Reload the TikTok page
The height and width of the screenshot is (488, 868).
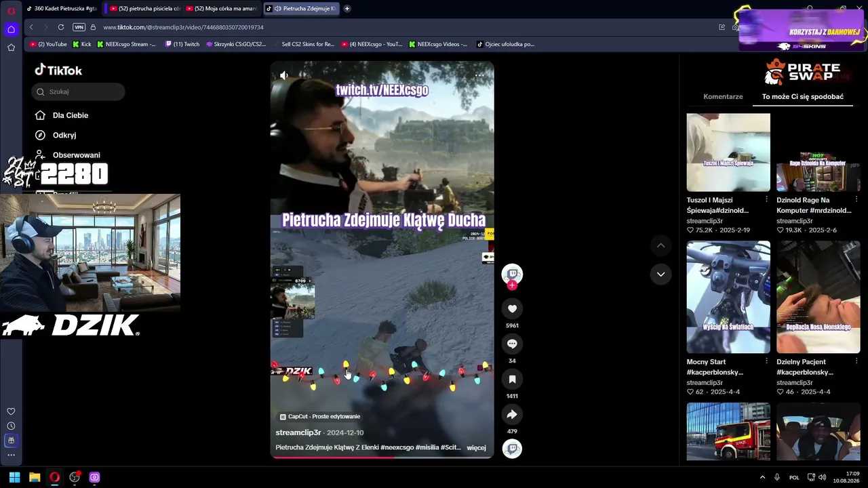point(61,27)
